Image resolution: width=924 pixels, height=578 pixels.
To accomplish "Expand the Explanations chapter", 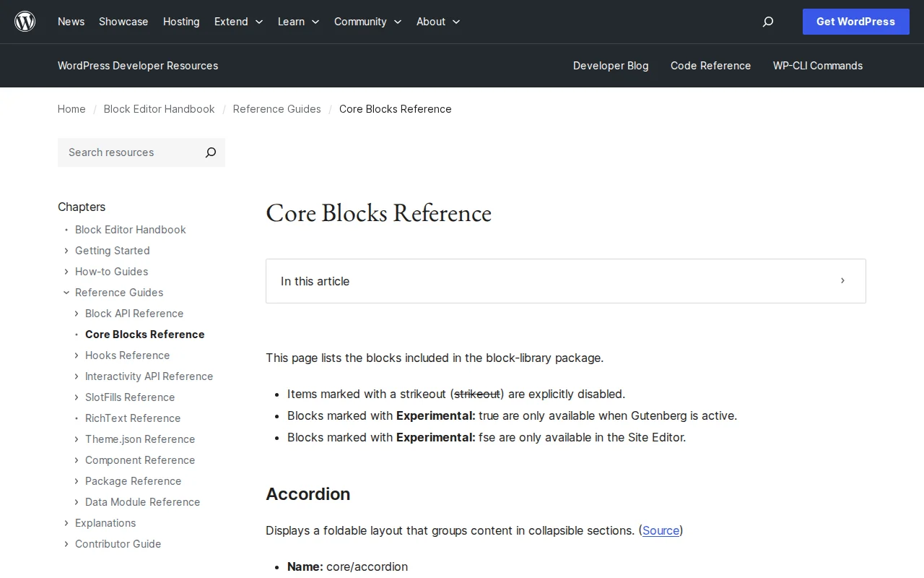I will point(66,523).
